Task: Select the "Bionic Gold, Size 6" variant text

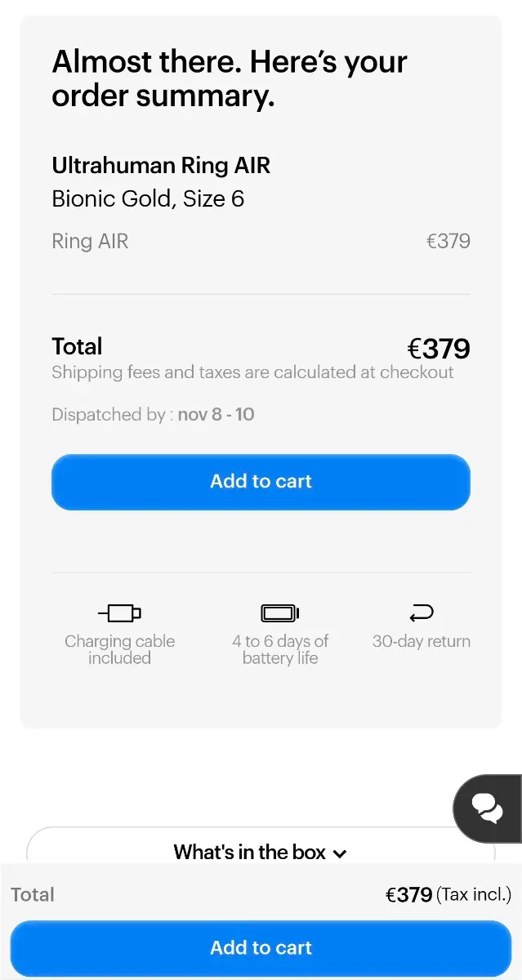Action: click(148, 198)
